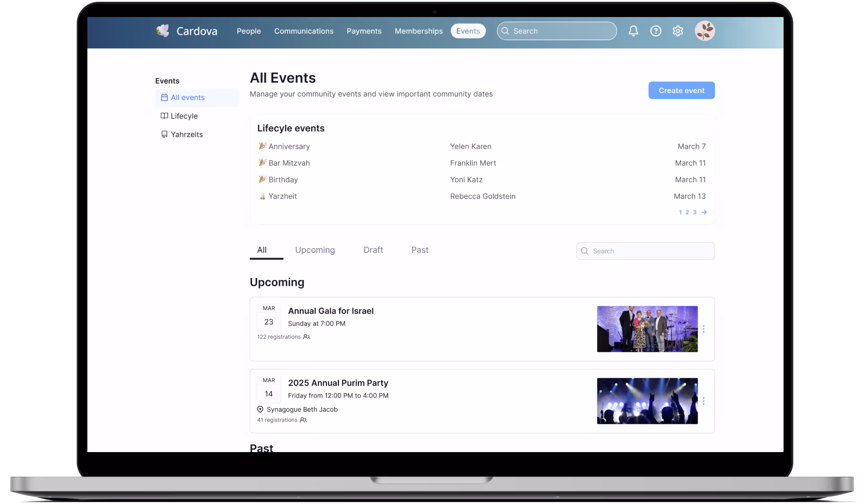Open the 2025 Annual Purim Party title
This screenshot has height=504, width=862.
pos(338,383)
